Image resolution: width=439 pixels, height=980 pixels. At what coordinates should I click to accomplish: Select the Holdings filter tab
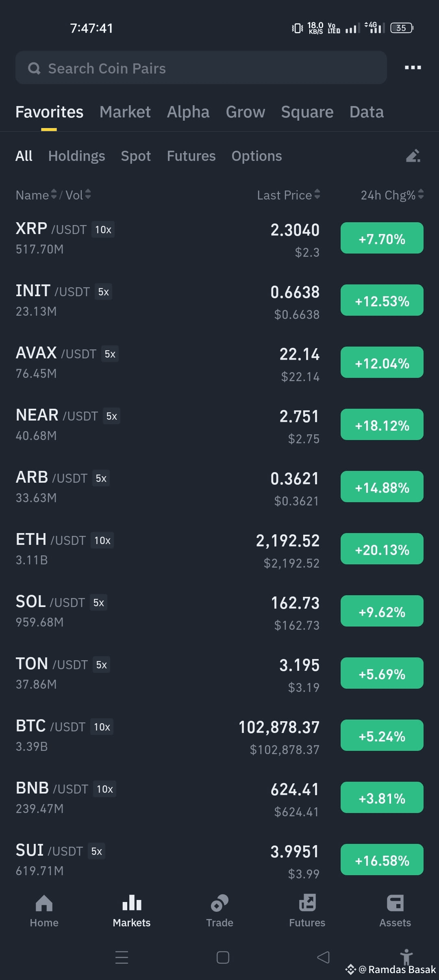tap(76, 156)
